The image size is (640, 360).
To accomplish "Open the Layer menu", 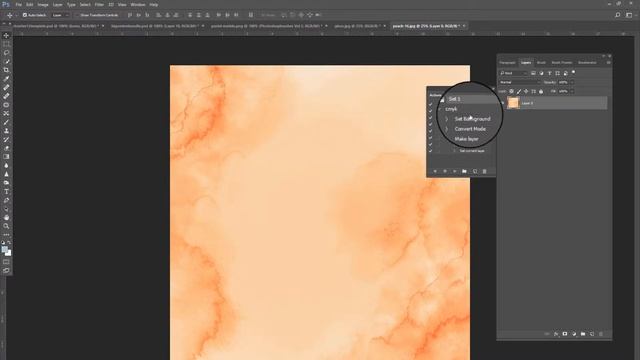I will 58,4.
